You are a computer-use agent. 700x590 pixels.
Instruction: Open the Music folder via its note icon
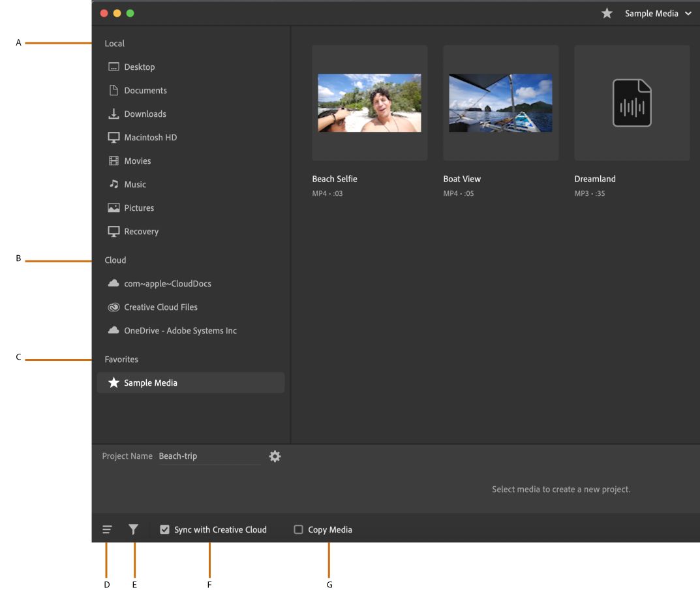coord(114,184)
